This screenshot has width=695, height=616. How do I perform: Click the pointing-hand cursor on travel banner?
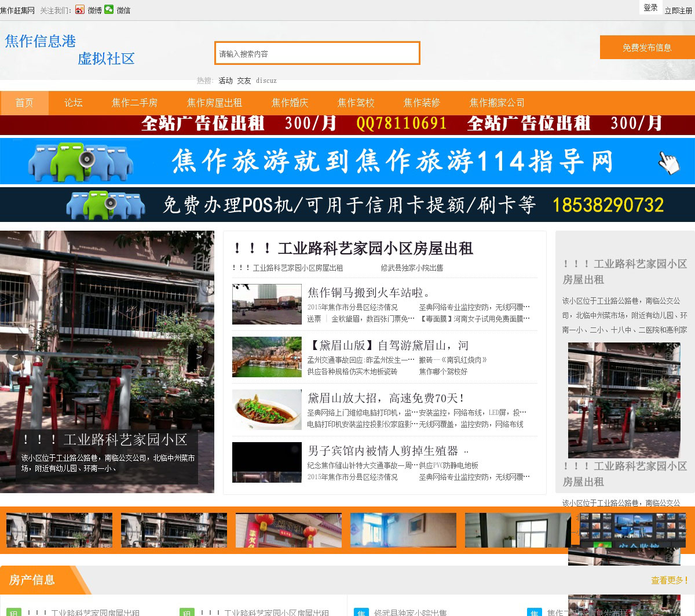coord(669,162)
